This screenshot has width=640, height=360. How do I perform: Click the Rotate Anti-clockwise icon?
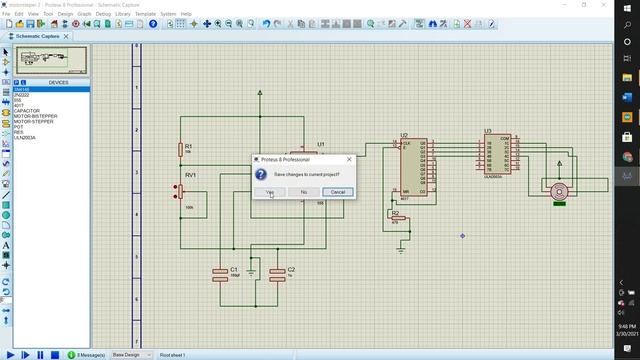[x=6, y=291]
